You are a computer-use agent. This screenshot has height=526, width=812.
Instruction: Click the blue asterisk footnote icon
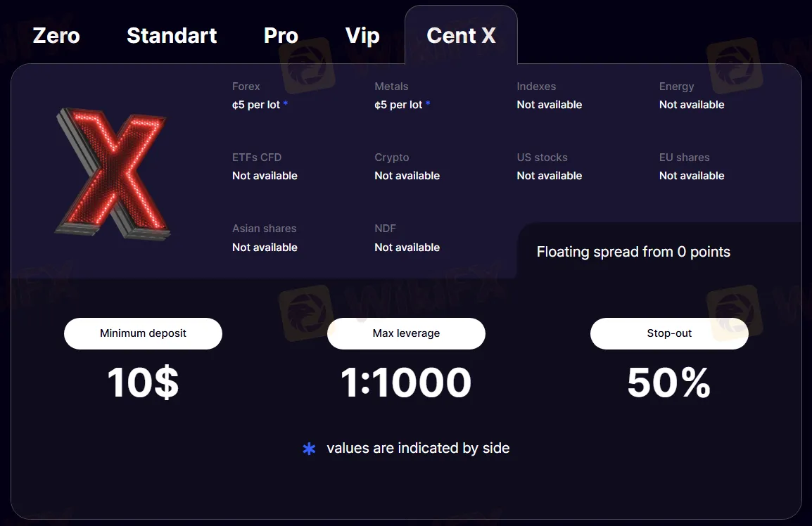click(x=309, y=449)
